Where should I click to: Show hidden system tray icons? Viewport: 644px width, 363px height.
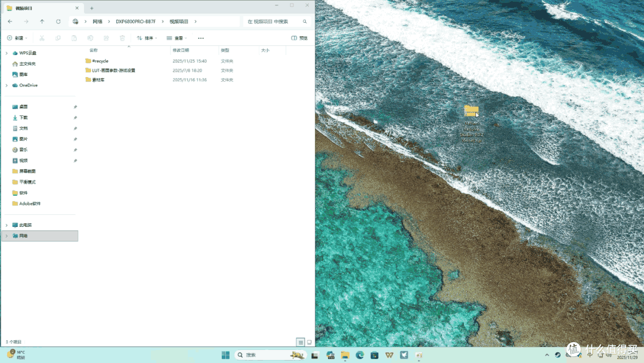(x=547, y=355)
